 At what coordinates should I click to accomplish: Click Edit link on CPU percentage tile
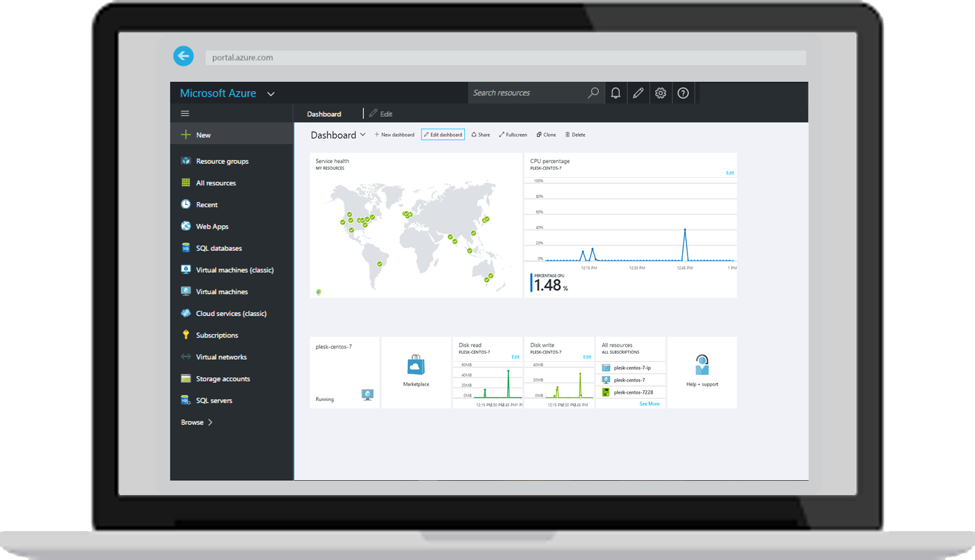point(730,173)
